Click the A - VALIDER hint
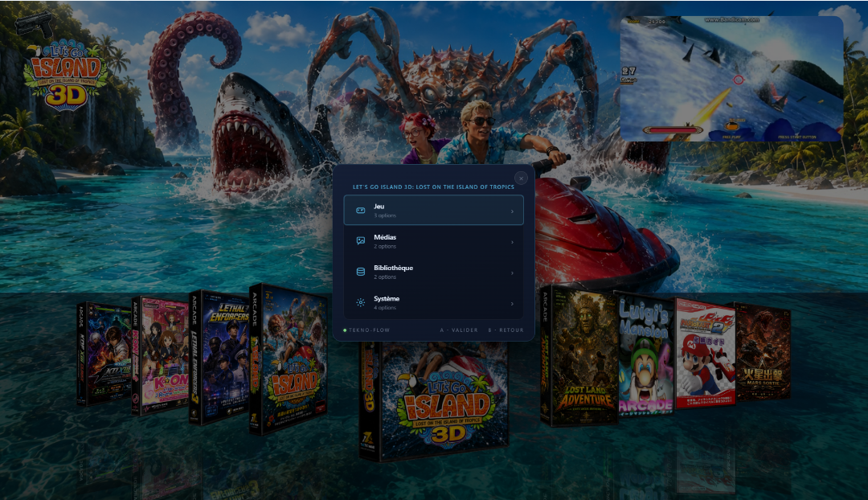 459,330
